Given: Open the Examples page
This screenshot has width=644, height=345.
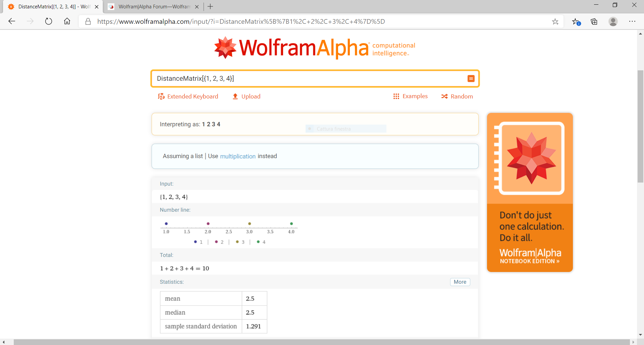Looking at the screenshot, I should click(x=410, y=96).
